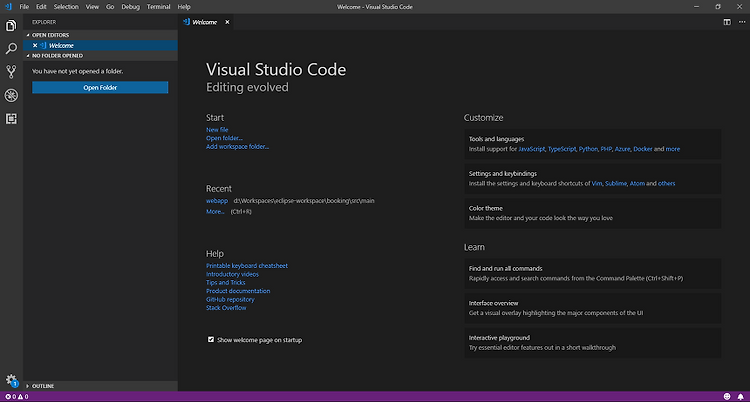
Task: Open GitHub repository link
Action: (230, 300)
